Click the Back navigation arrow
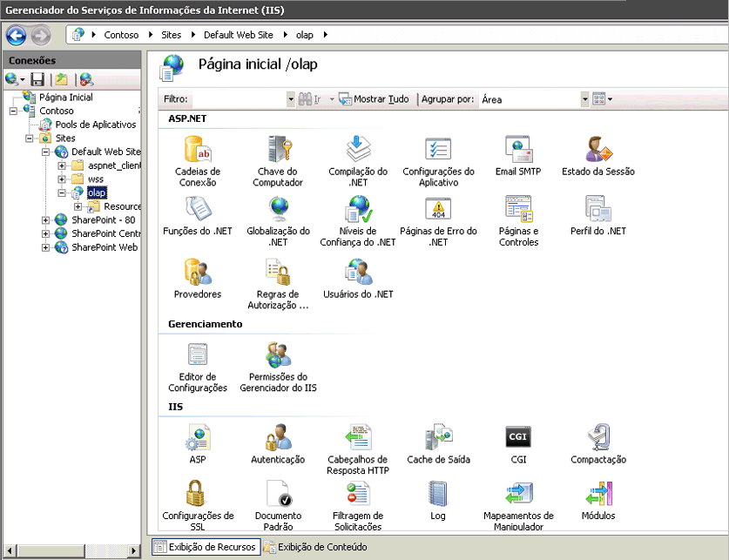The image size is (729, 560). (17, 36)
